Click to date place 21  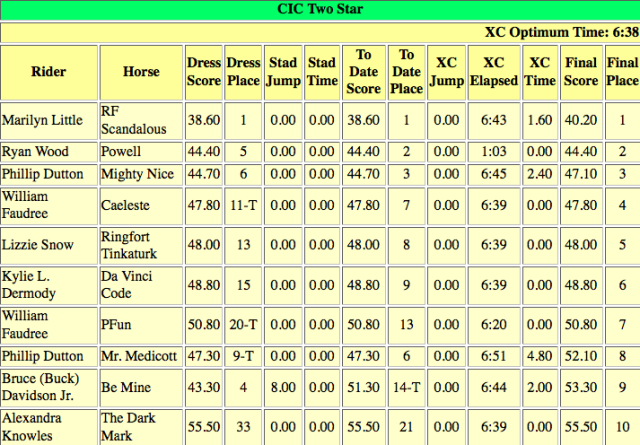tap(407, 427)
